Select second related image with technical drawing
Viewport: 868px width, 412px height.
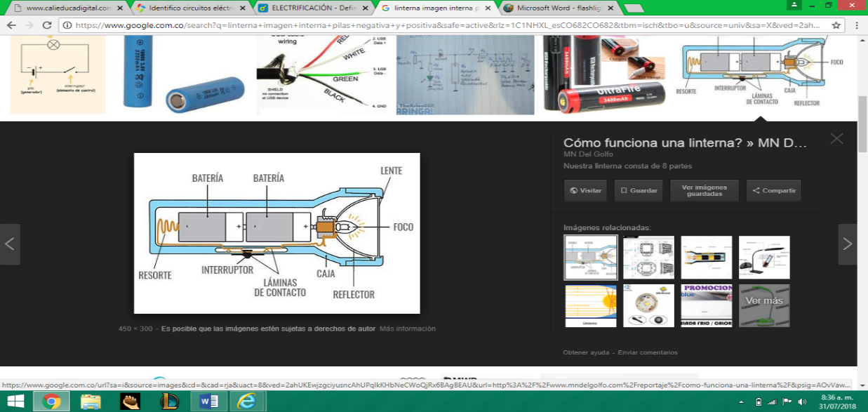[x=648, y=258]
